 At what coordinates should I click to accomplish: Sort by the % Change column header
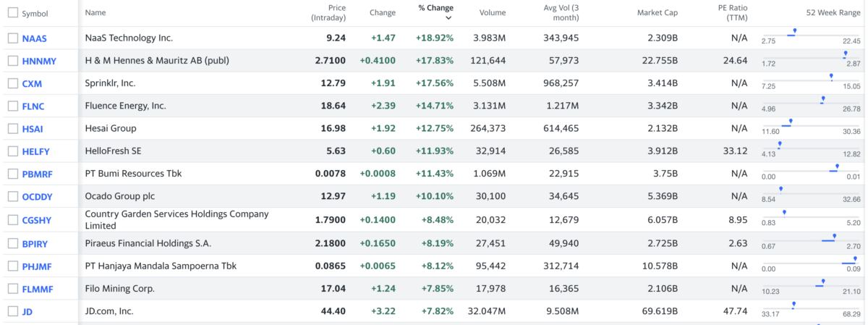pyautogui.click(x=435, y=8)
